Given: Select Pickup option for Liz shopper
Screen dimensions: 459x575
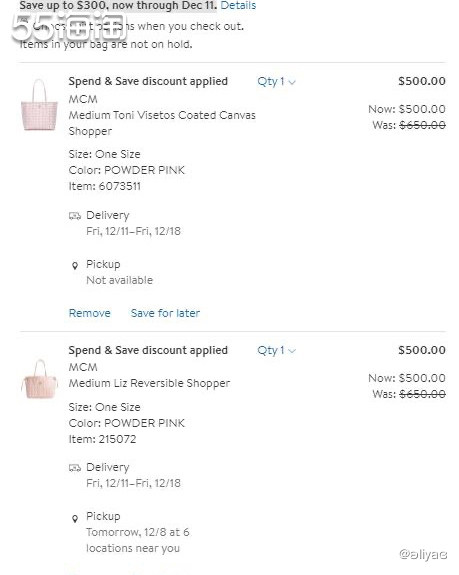Looking at the screenshot, I should 103,516.
